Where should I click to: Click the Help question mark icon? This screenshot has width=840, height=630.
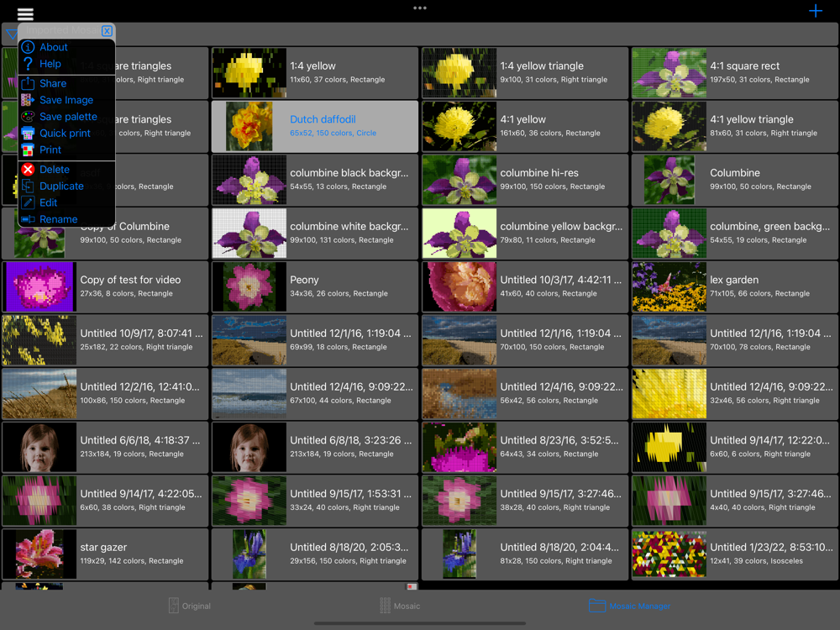pos(28,64)
